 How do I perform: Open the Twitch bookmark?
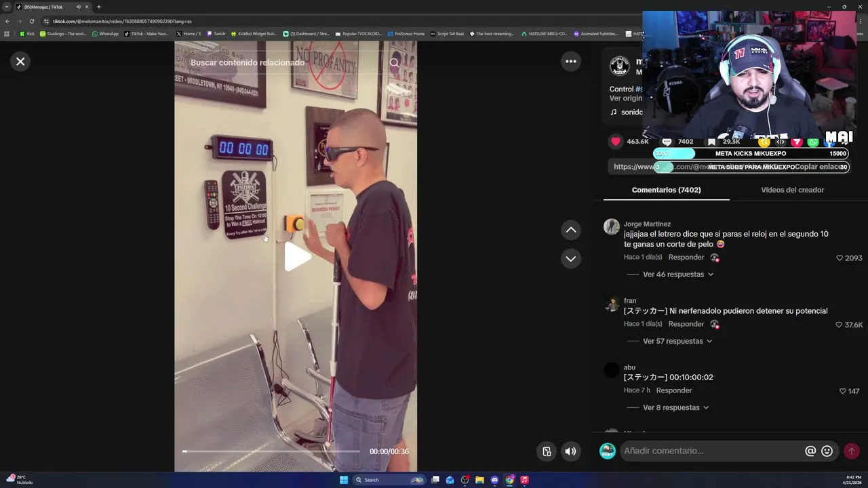pos(216,33)
